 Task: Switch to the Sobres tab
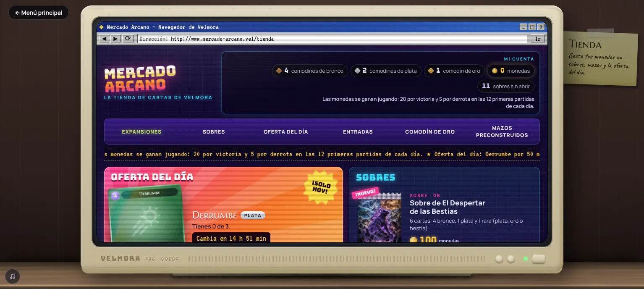[214, 132]
